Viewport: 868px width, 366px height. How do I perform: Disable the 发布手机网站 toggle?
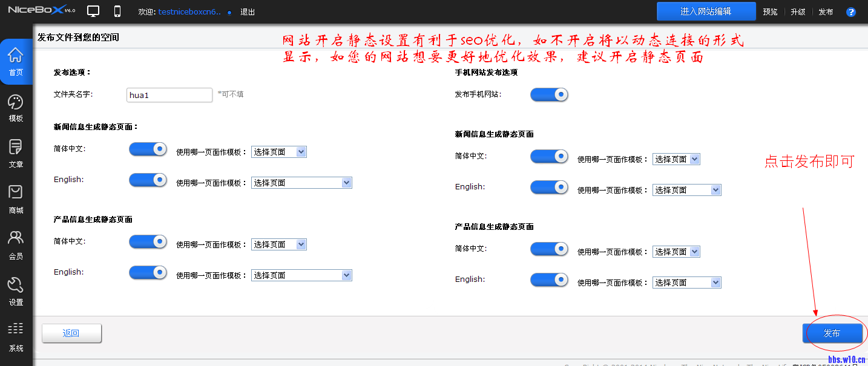[x=549, y=94]
